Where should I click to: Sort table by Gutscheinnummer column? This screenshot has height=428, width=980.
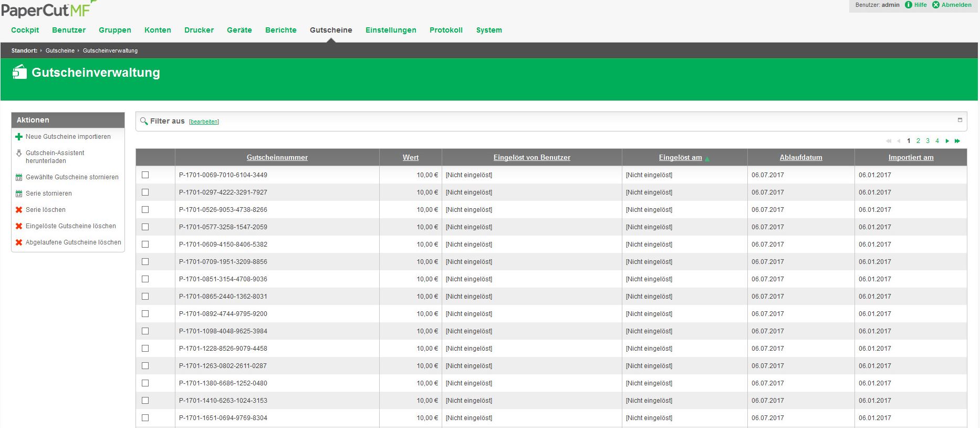pos(277,158)
